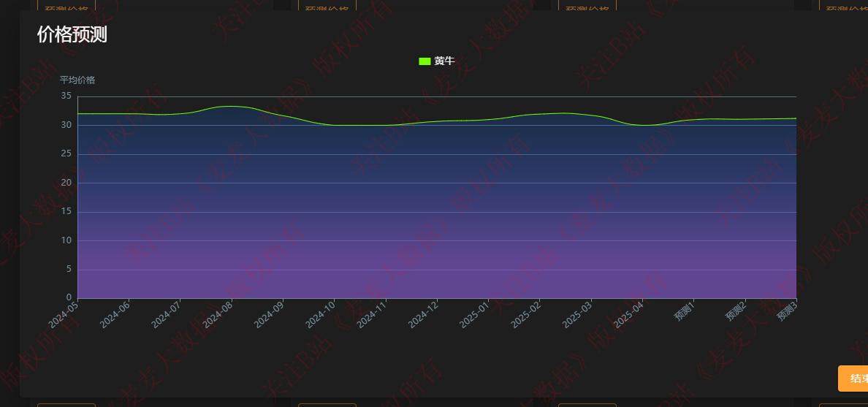Viewport: 868px width, 407px height.
Task: Click the 15 y-axis value
Action: click(66, 211)
